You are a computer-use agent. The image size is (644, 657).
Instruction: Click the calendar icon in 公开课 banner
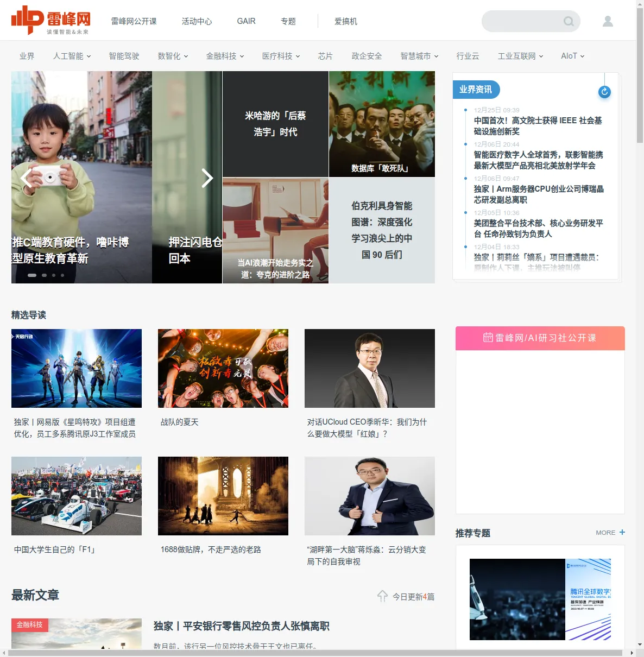(x=488, y=337)
